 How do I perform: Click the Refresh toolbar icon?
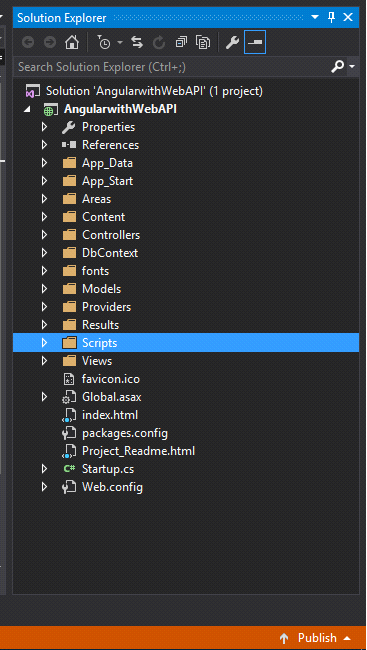[x=159, y=43]
